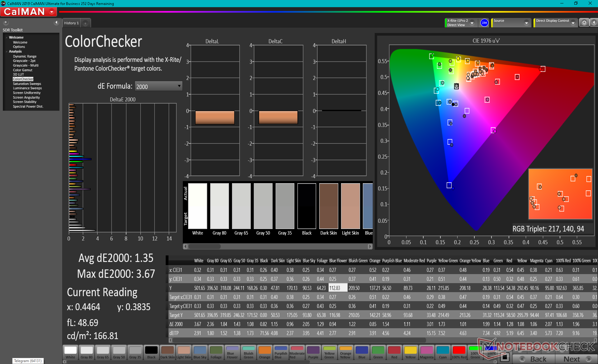Click the blue 234 meter mode badge
The height and width of the screenshot is (364, 598).
pyautogui.click(x=484, y=23)
